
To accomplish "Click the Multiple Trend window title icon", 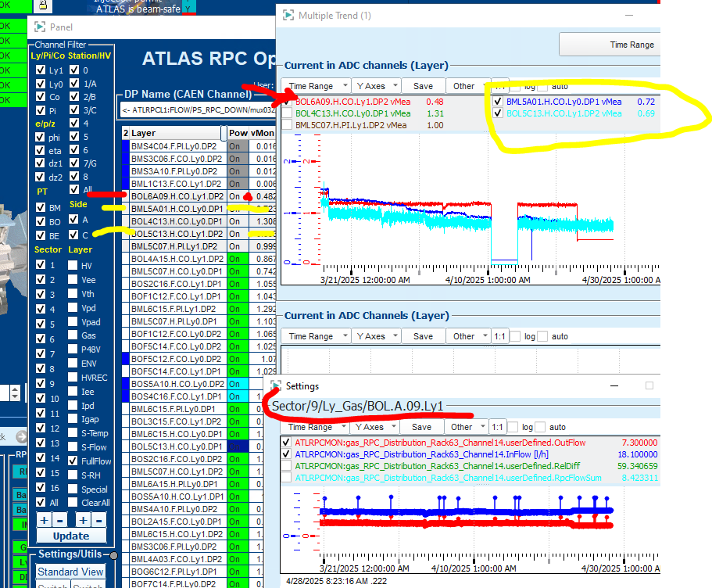I will [288, 15].
